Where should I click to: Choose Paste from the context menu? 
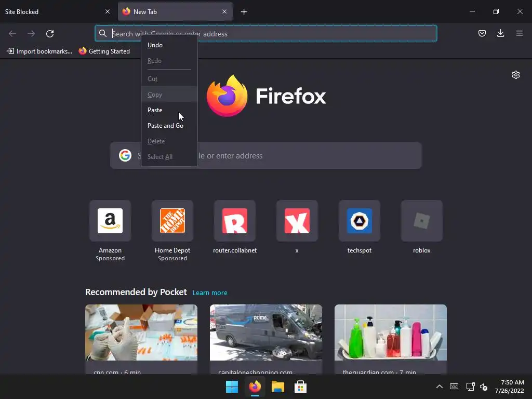click(169, 110)
